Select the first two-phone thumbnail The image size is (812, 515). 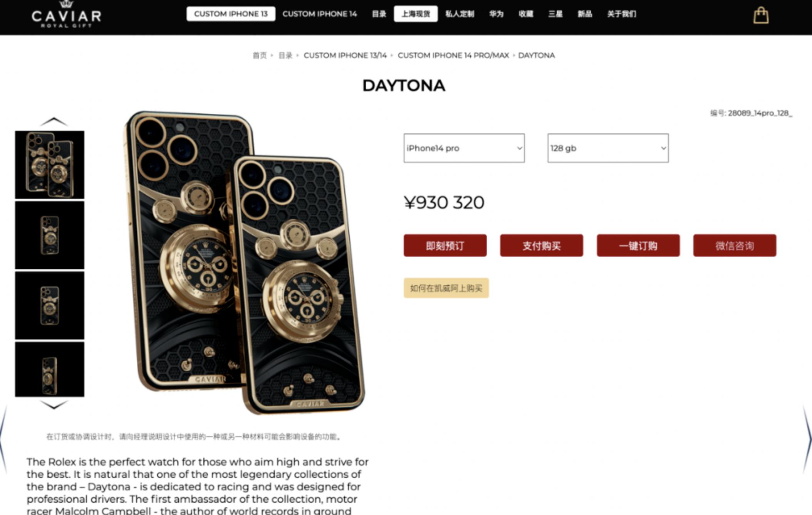point(50,165)
